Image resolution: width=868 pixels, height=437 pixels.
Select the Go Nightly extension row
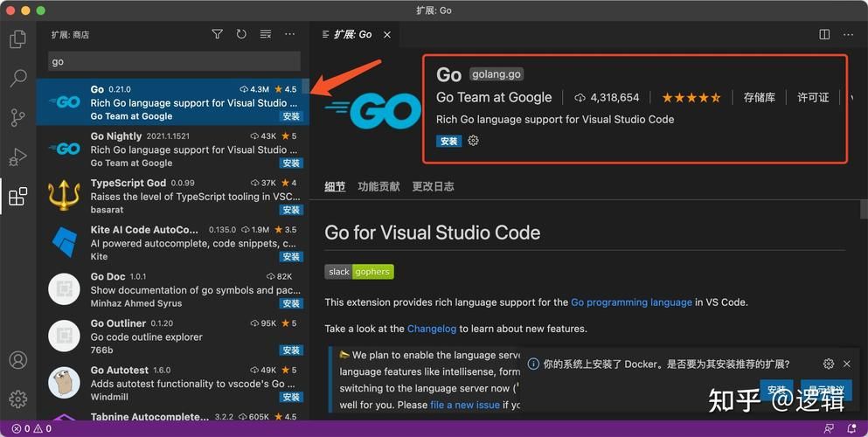[x=173, y=149]
